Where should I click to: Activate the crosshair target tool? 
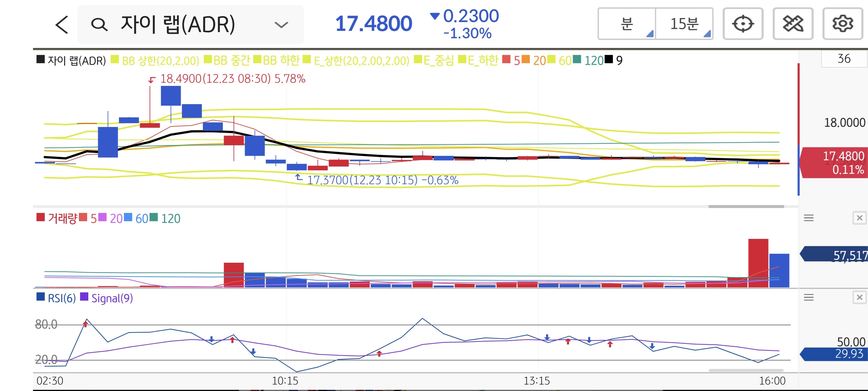(x=743, y=24)
